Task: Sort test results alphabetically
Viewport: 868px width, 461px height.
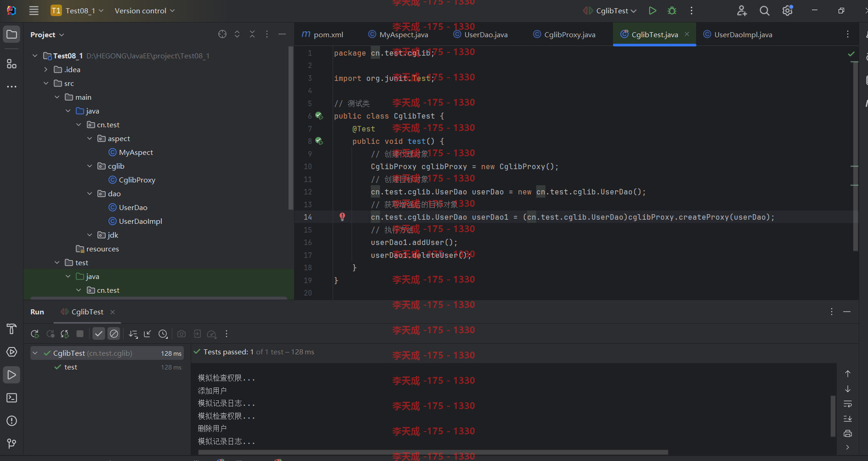Action: pyautogui.click(x=133, y=334)
